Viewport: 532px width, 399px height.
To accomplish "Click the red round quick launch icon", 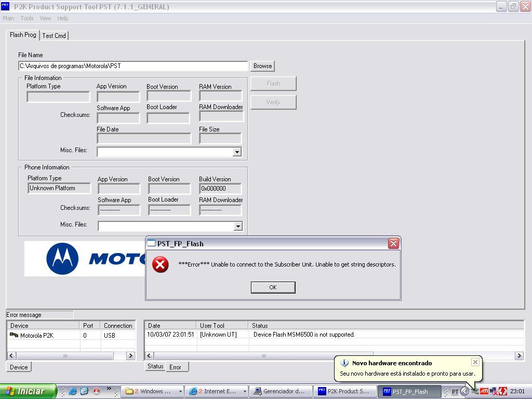I will click(97, 391).
